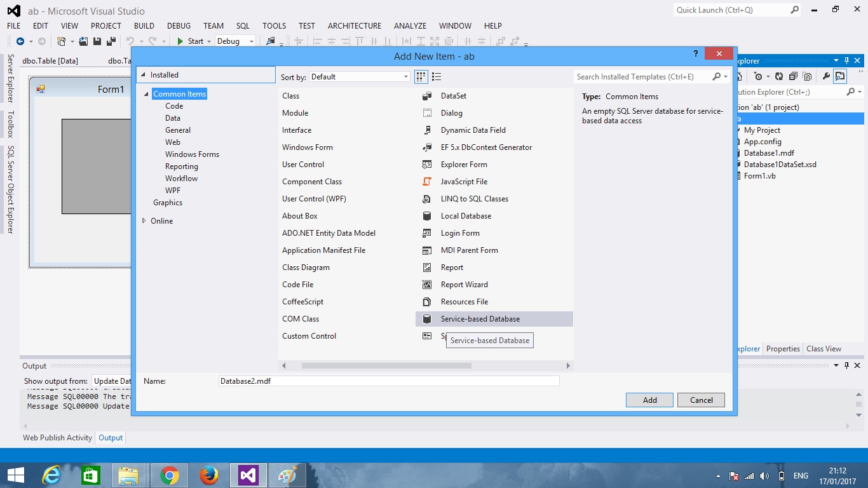
Task: Click the Name field containing Database2.mdf
Action: point(388,381)
